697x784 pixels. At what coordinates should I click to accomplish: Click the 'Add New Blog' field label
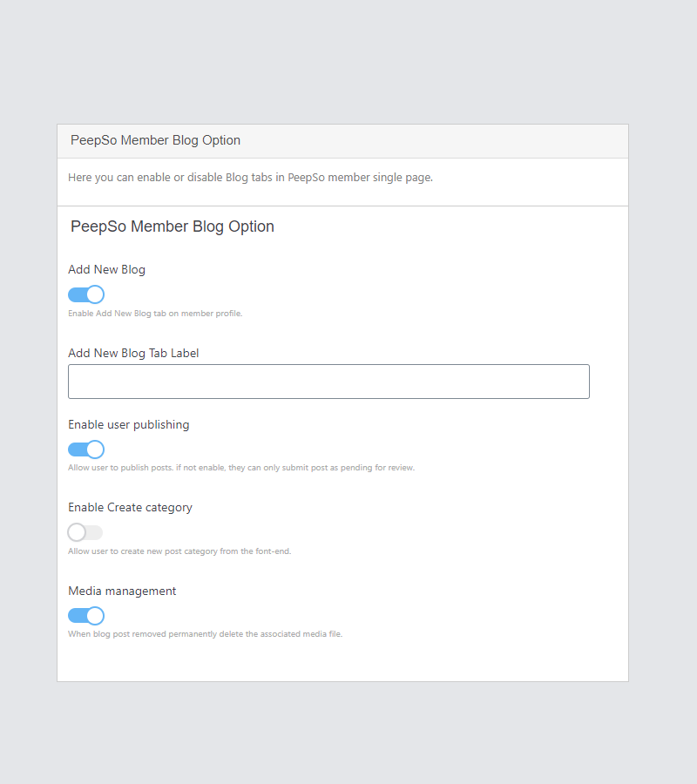[106, 270]
